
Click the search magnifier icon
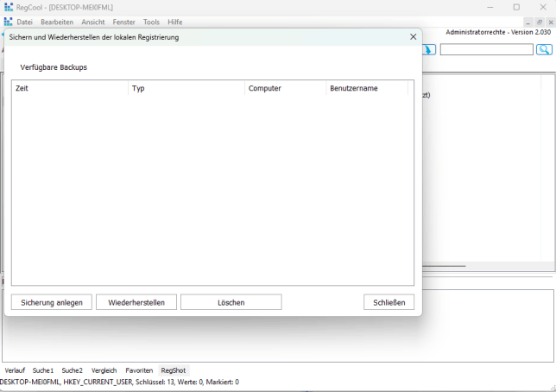pos(544,50)
